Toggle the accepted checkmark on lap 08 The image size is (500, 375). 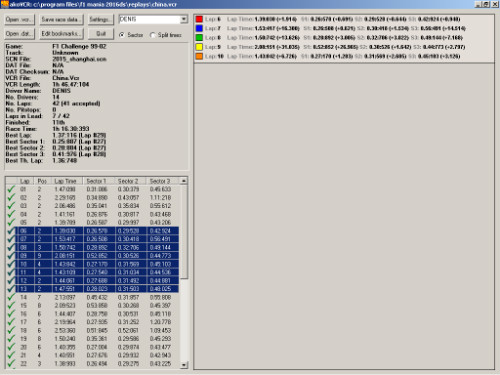coord(11,247)
